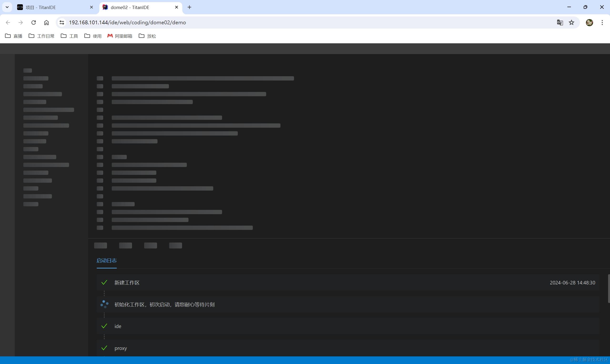This screenshot has height=364, width=610.
Task: Open site info icon in address bar
Action: 62,23
